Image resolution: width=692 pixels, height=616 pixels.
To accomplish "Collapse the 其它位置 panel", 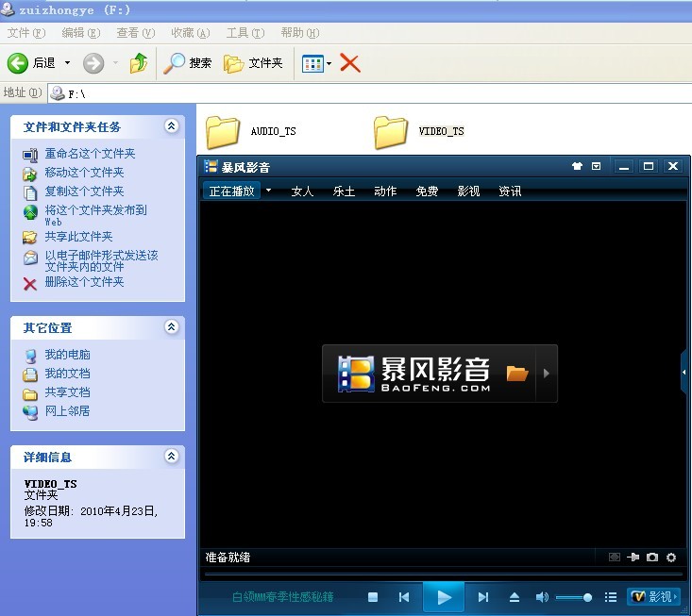I will [x=171, y=326].
